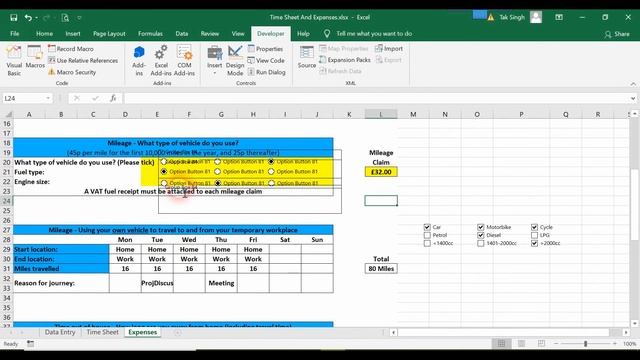Switch to Page Layout view in status bar
This screenshot has width=640, height=360.
[522, 344]
